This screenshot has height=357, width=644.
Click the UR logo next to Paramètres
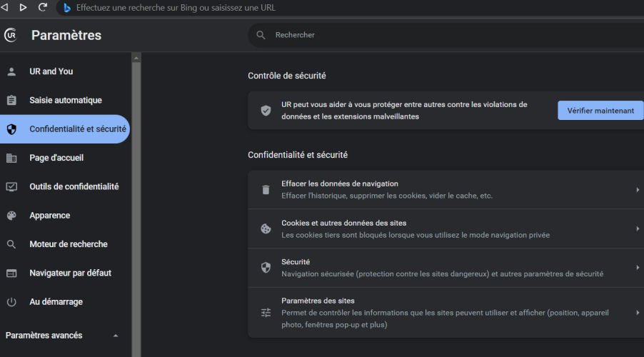[11, 35]
